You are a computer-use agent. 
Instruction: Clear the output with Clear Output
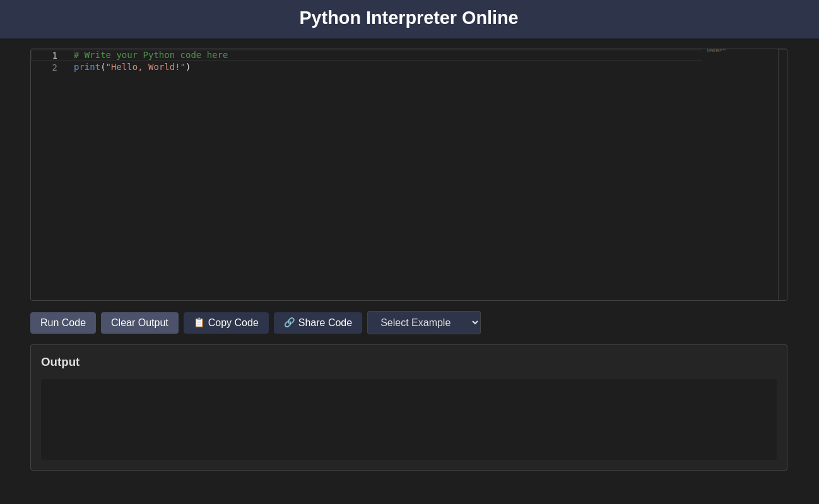[x=139, y=323]
